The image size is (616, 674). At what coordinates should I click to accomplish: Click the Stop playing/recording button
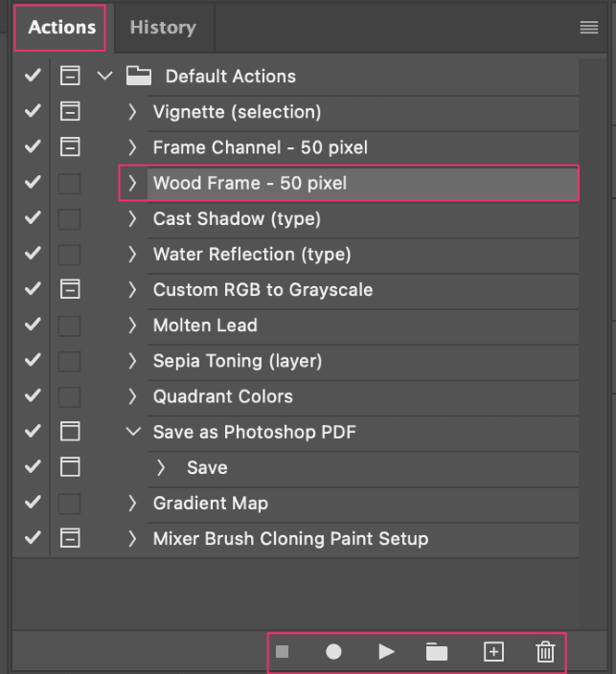pos(283,652)
